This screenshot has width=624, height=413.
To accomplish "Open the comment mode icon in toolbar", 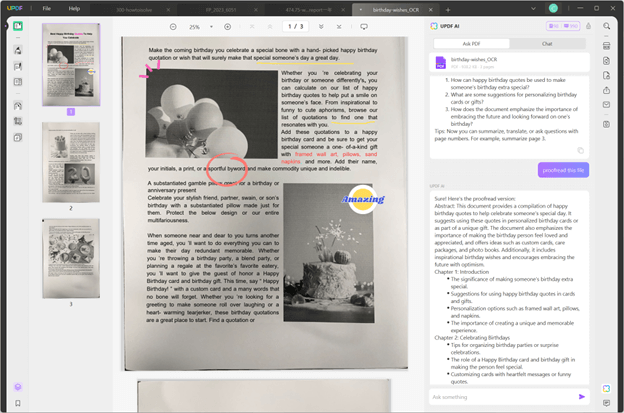I will pos(364,26).
